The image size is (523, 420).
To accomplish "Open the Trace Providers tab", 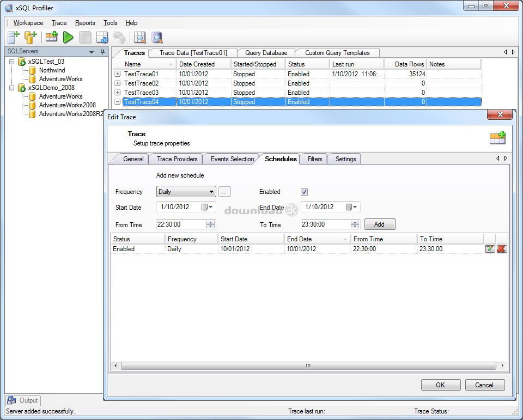I will click(177, 159).
